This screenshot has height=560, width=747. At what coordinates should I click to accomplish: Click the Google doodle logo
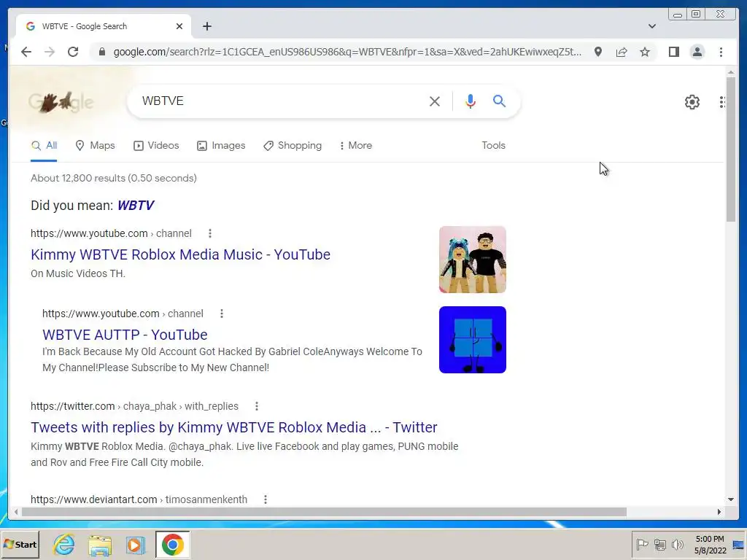point(61,101)
